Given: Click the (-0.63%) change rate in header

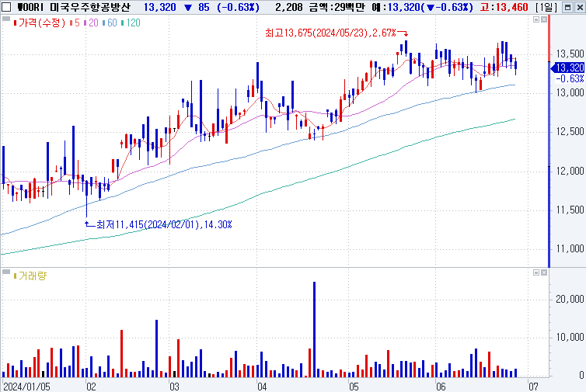Looking at the screenshot, I should (238, 7).
